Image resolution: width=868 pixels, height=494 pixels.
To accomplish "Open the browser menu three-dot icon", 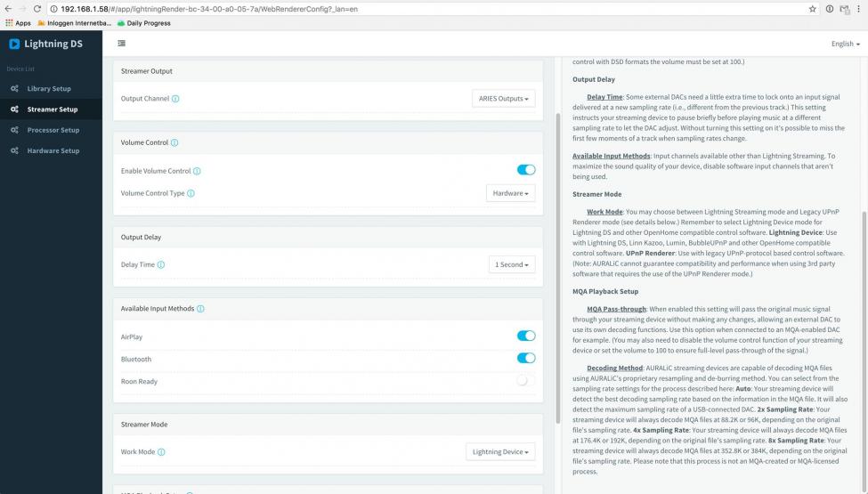I will click(858, 9).
